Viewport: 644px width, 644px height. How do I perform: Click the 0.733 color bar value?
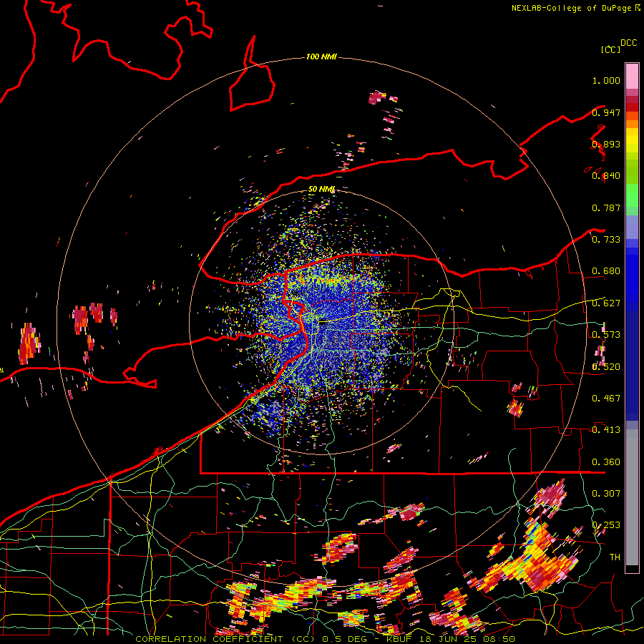point(606,240)
